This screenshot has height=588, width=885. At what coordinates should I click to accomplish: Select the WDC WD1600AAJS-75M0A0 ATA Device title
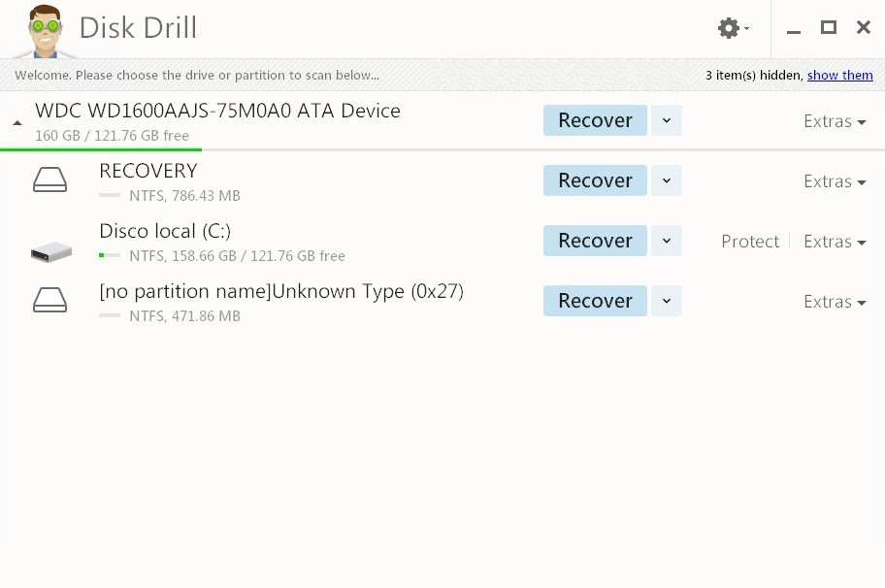217,111
